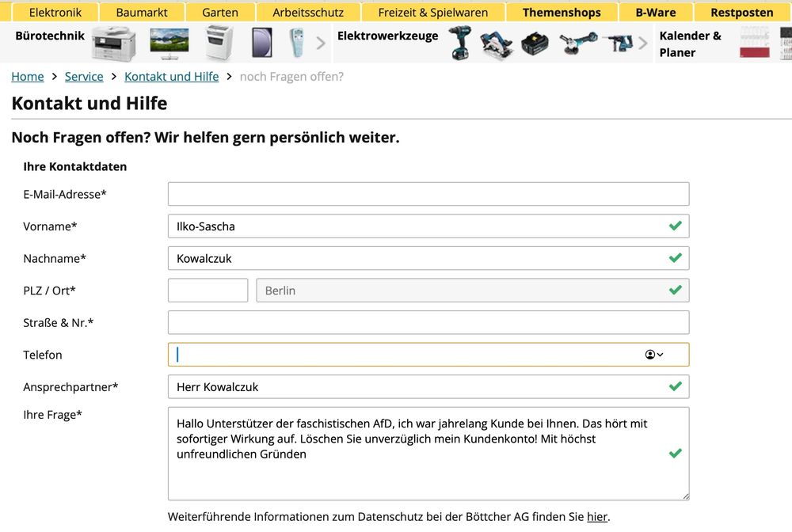Show more Bürotechnik items with arrow
Viewport: 792px width, 532px height.
(321, 44)
